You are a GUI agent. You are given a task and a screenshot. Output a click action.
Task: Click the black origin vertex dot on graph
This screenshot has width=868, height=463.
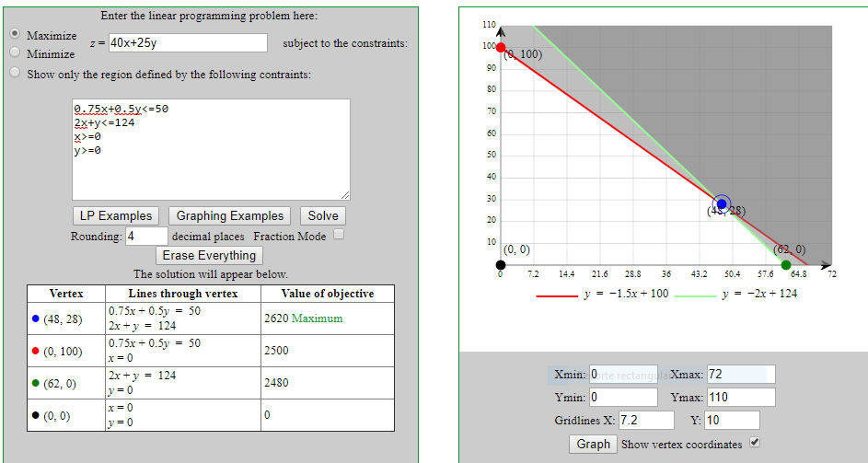(501, 265)
